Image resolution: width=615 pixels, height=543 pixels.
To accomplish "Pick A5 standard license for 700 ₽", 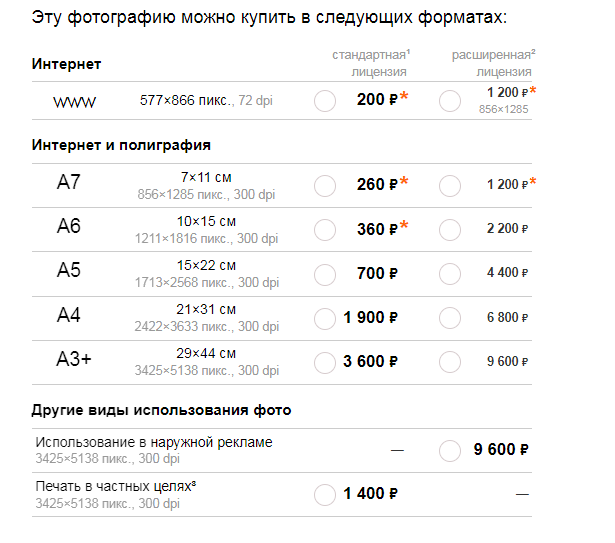I will pyautogui.click(x=325, y=273).
